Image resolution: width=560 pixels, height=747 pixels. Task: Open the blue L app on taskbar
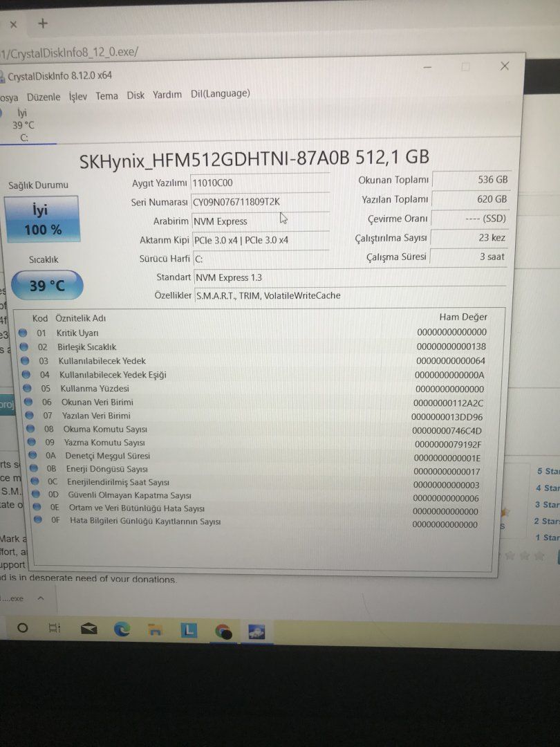(x=189, y=631)
